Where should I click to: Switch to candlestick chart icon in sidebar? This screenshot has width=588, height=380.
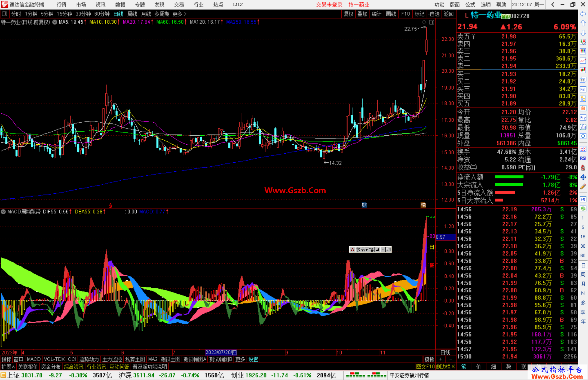[x=583, y=70]
